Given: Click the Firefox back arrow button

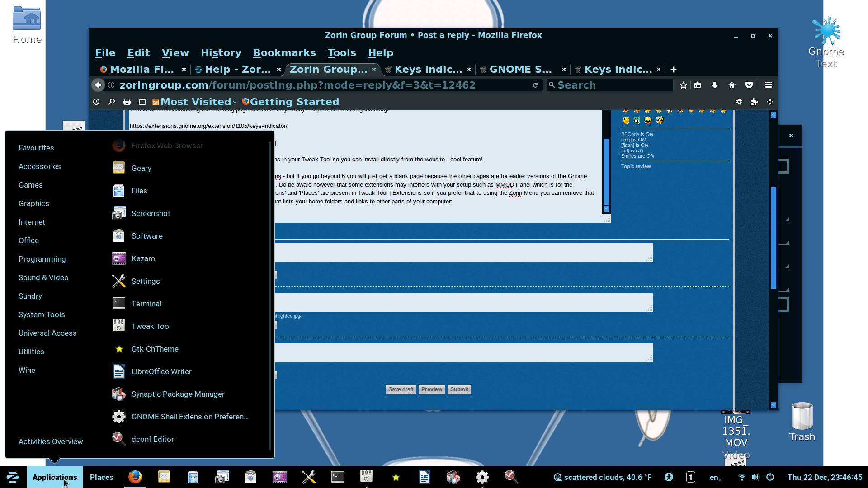Looking at the screenshot, I should pyautogui.click(x=98, y=85).
